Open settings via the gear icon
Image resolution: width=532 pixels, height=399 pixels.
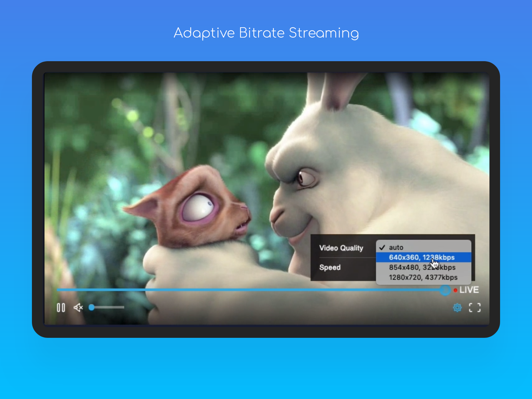click(458, 308)
